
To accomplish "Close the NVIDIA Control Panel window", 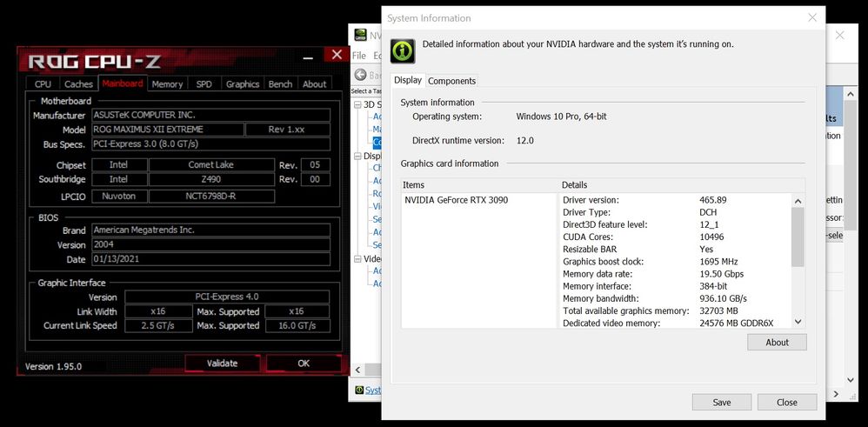I will pyautogui.click(x=840, y=36).
